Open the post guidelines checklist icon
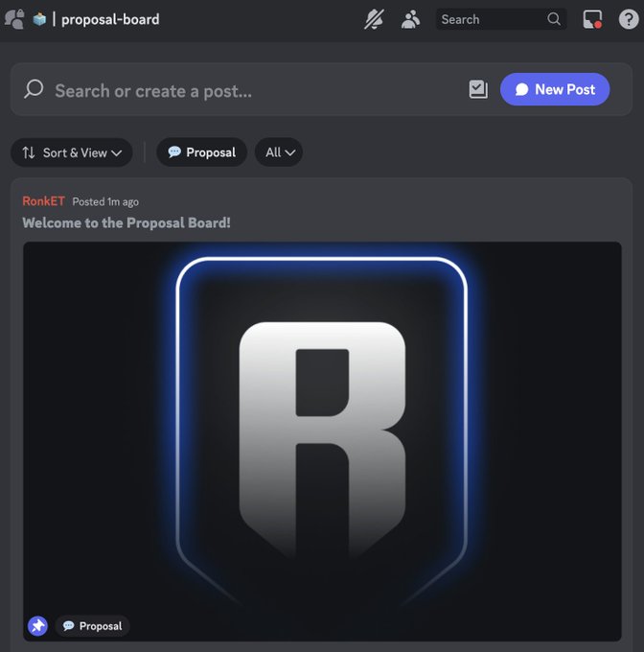 pos(478,89)
